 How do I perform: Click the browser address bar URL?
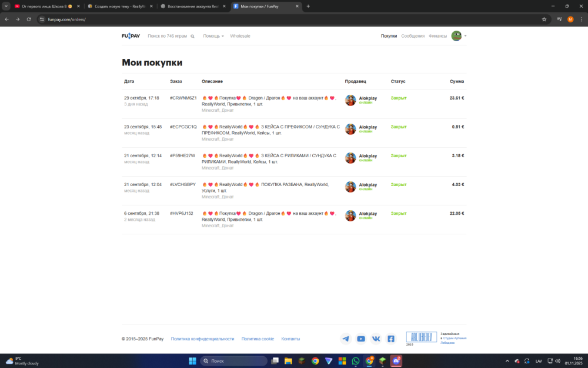pos(67,19)
